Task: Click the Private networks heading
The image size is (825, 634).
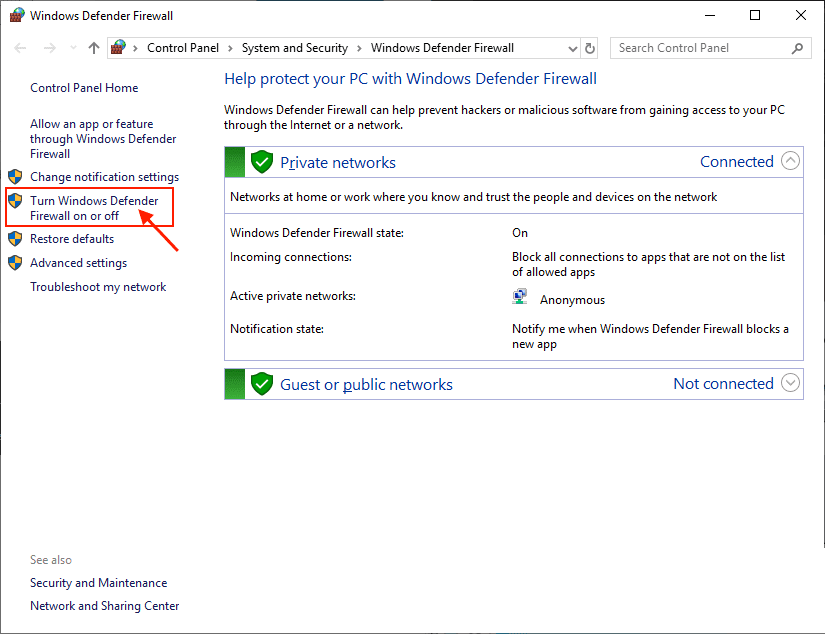Action: pos(338,163)
